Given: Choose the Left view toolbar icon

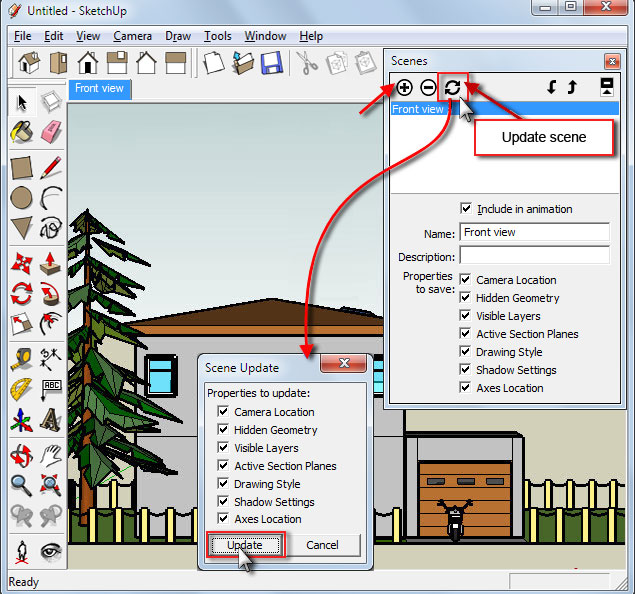Looking at the screenshot, I should pyautogui.click(x=176, y=63).
